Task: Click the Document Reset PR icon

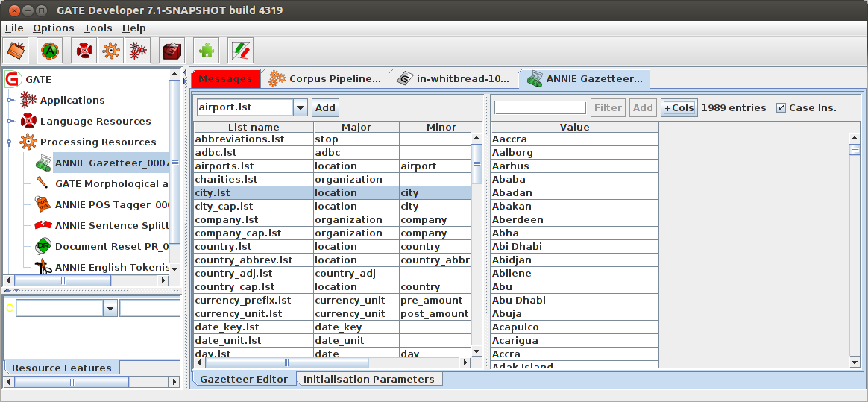Action: coord(43,246)
